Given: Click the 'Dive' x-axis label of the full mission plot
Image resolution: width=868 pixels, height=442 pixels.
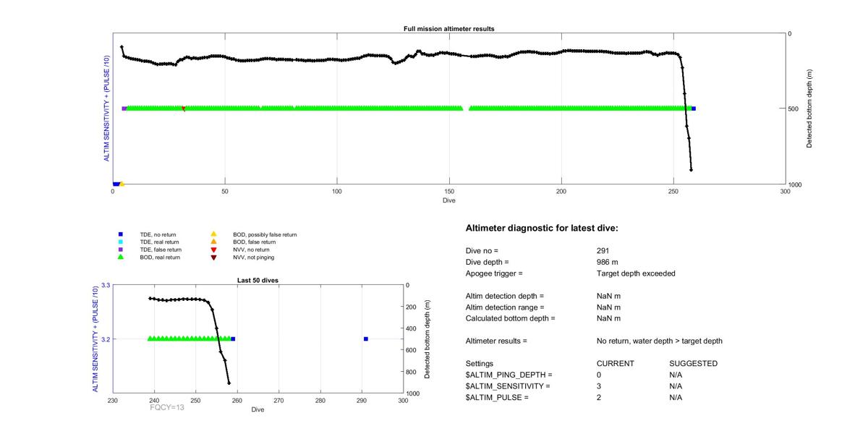Looking at the screenshot, I should click(449, 200).
